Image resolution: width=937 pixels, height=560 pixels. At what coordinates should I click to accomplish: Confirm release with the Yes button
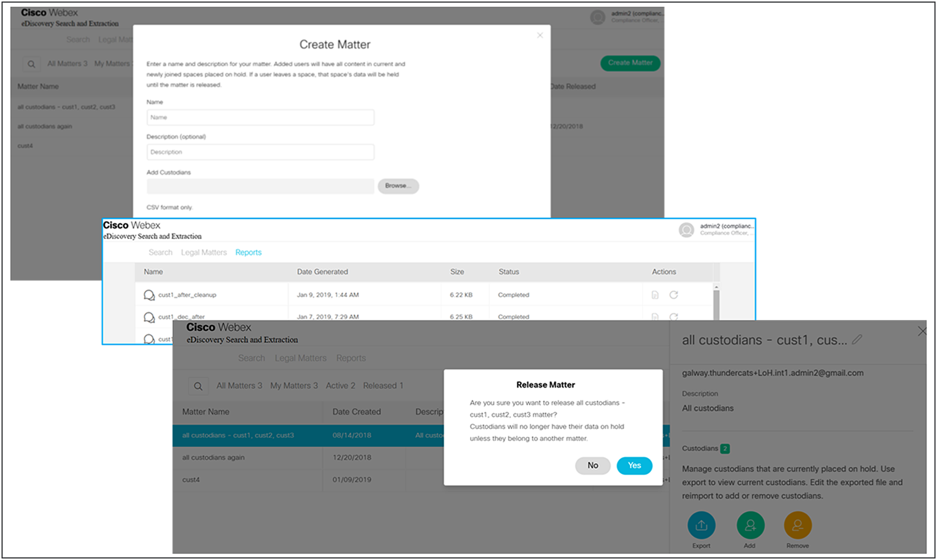[x=634, y=466]
